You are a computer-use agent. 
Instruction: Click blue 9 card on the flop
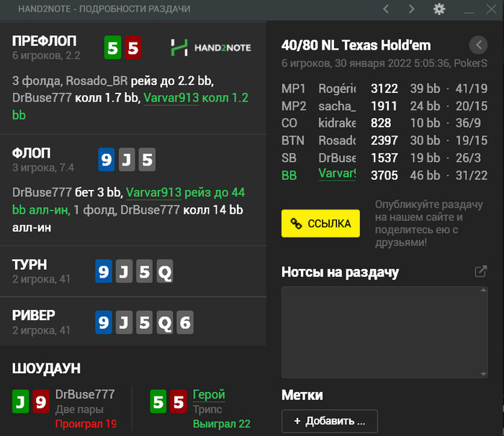107,160
